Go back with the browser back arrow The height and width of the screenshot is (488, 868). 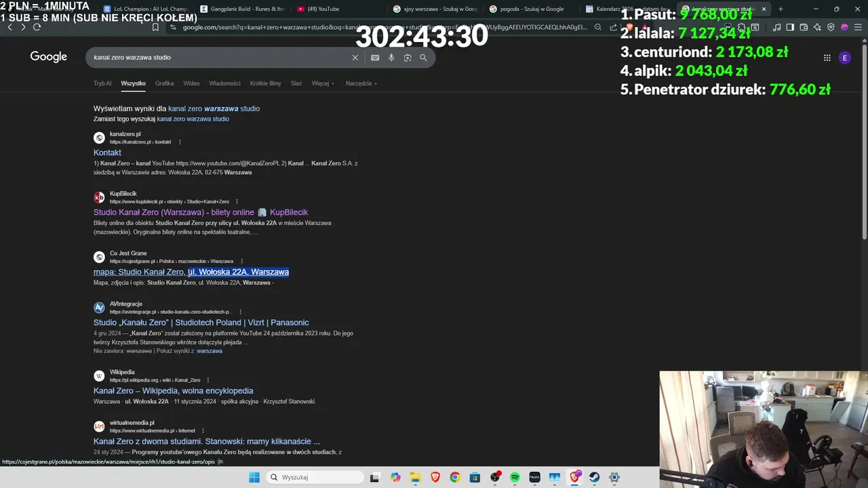click(x=9, y=27)
